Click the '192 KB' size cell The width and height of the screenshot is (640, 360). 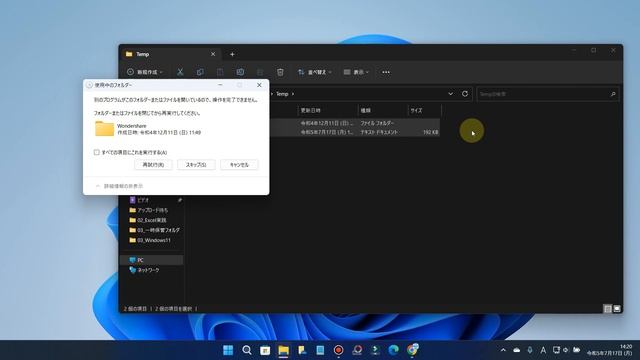(431, 132)
